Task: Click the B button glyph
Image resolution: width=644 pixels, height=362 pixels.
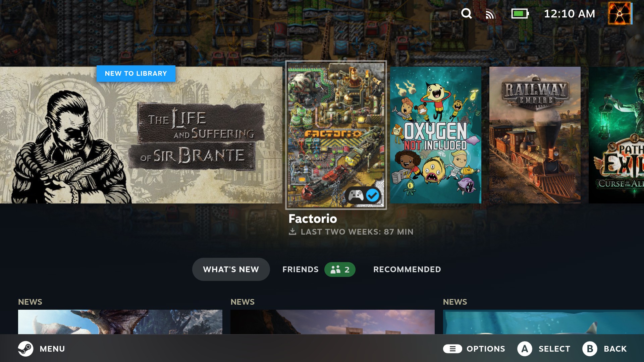Action: [x=590, y=349]
